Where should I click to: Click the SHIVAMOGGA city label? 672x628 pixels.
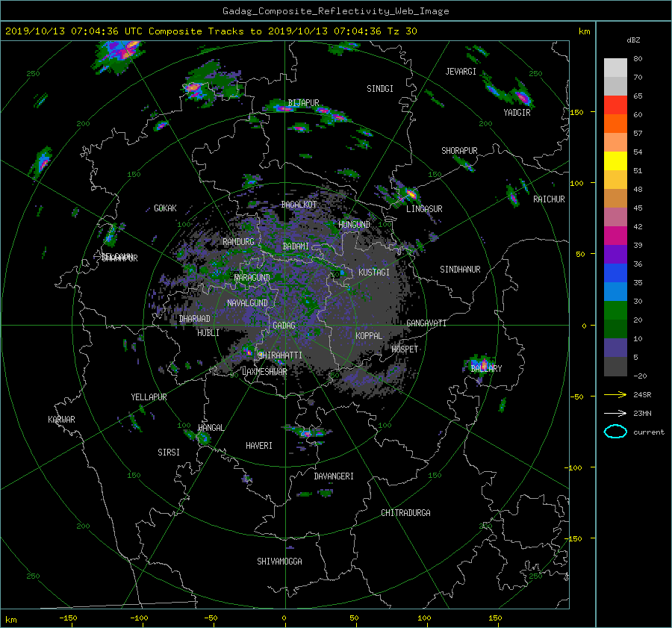pos(279,561)
